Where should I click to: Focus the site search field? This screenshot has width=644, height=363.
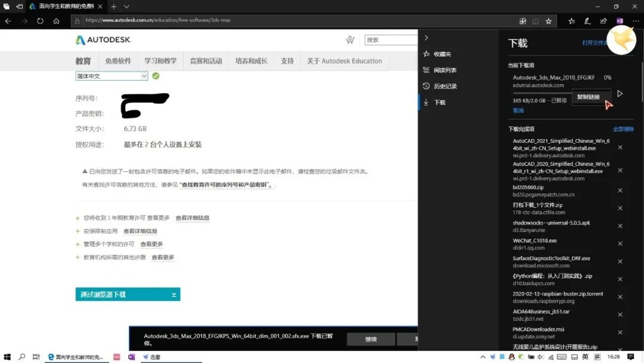[x=391, y=40]
